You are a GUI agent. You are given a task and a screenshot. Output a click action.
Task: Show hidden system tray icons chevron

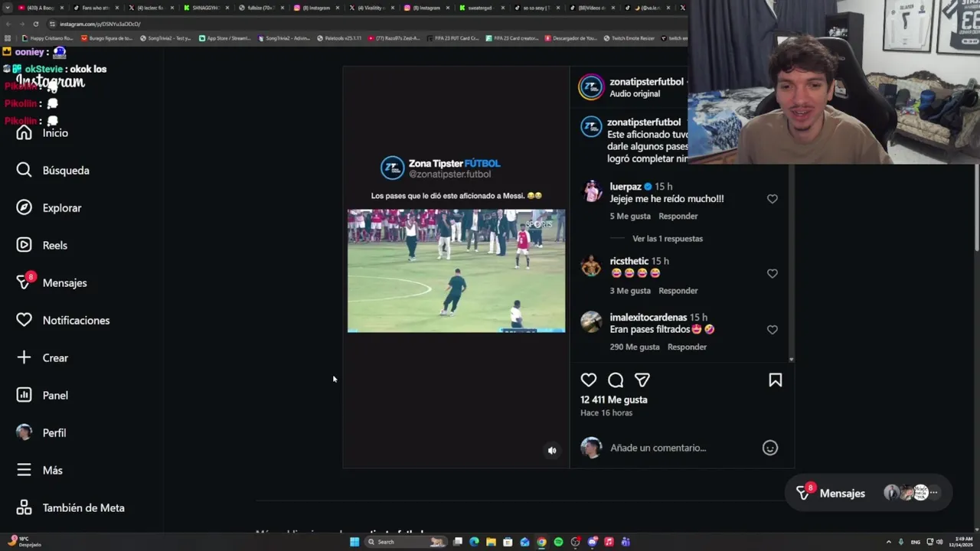pyautogui.click(x=888, y=542)
